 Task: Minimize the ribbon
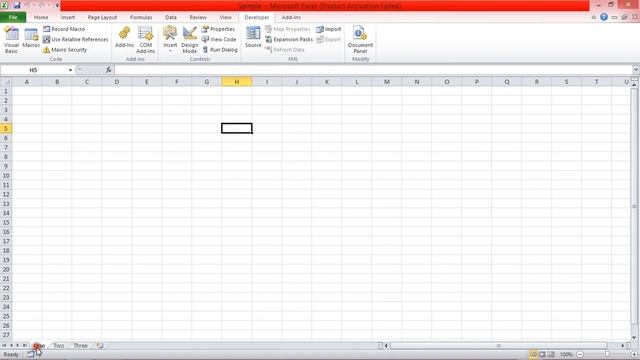(x=594, y=17)
